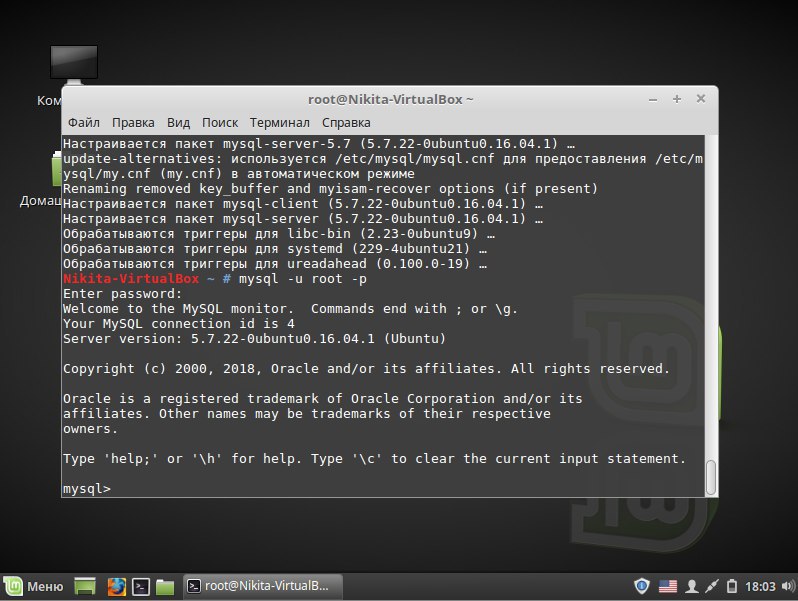Click the 'Welcome to the MySQL monitor' line
The height and width of the screenshot is (601, 798).
pos(290,309)
